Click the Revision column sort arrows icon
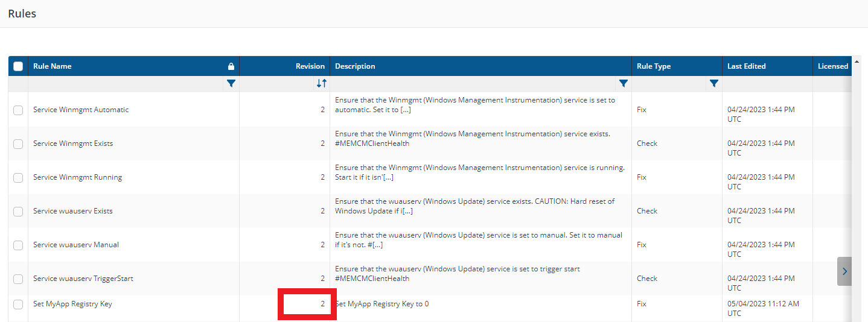 (321, 83)
